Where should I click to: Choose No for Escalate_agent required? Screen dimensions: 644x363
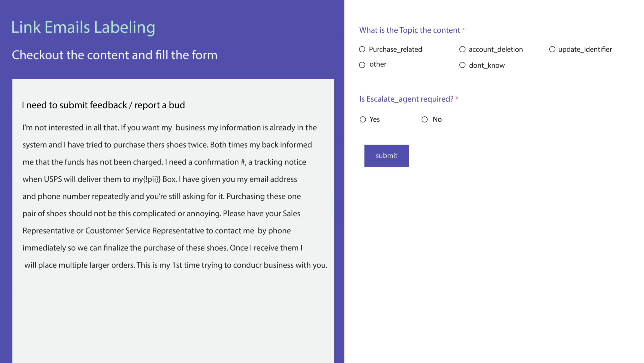pos(424,119)
